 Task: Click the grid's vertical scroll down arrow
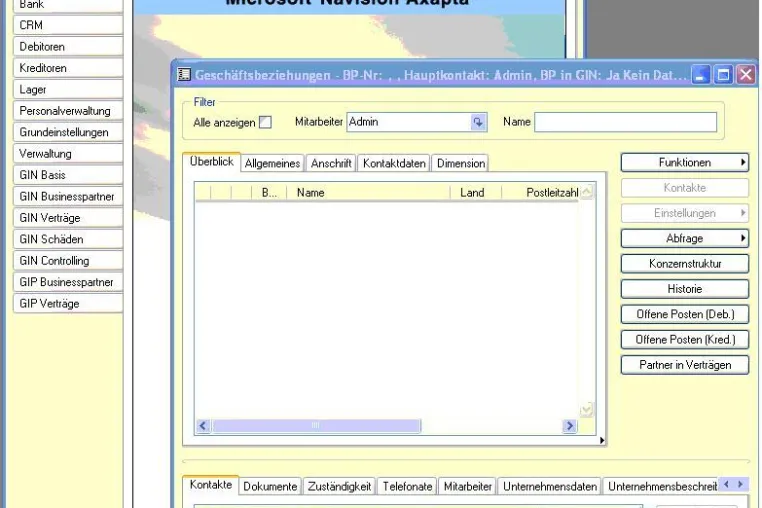coord(587,410)
